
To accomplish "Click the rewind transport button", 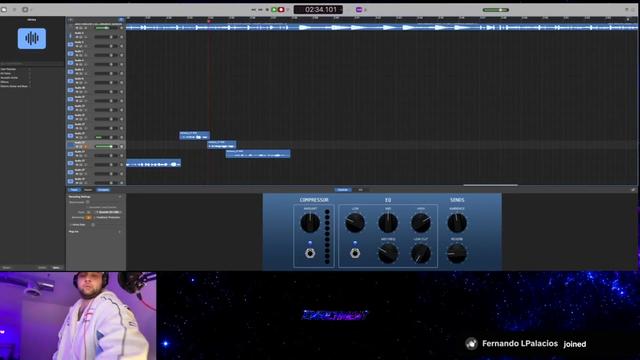I will (253, 9).
